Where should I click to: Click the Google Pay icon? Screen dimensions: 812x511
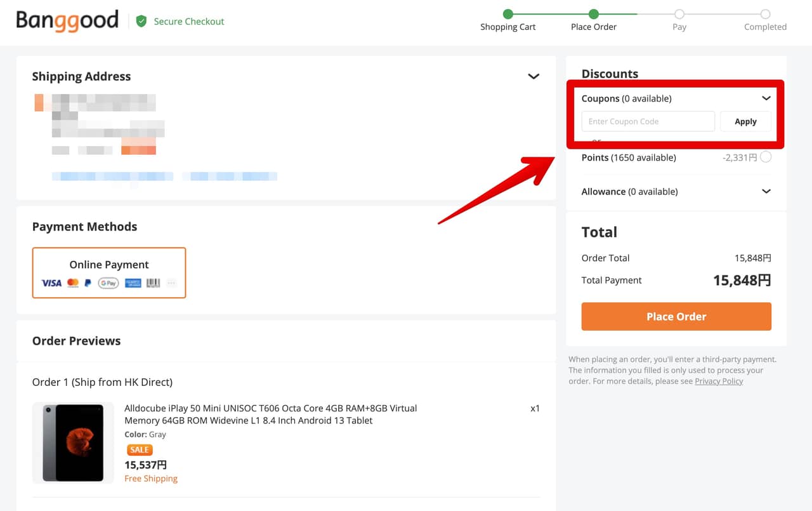tap(108, 283)
